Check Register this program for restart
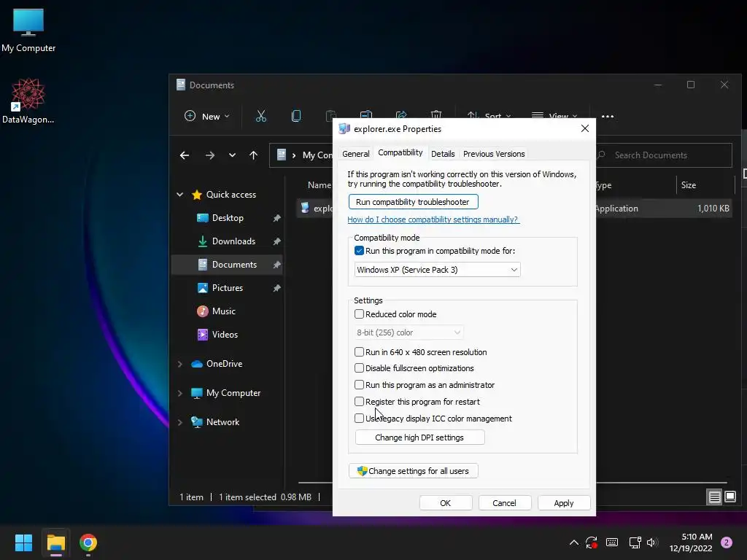Image resolution: width=747 pixels, height=560 pixels. (359, 402)
